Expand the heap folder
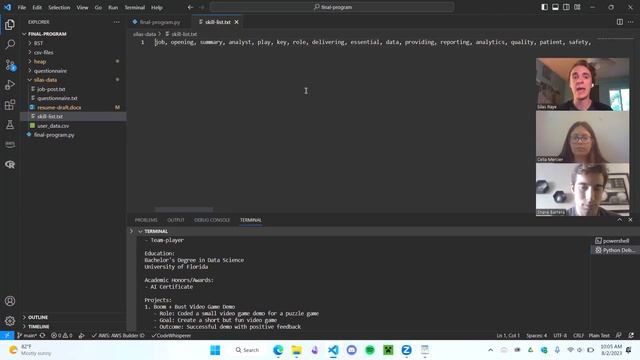Screen dimensions: 640x360 click(x=40, y=62)
